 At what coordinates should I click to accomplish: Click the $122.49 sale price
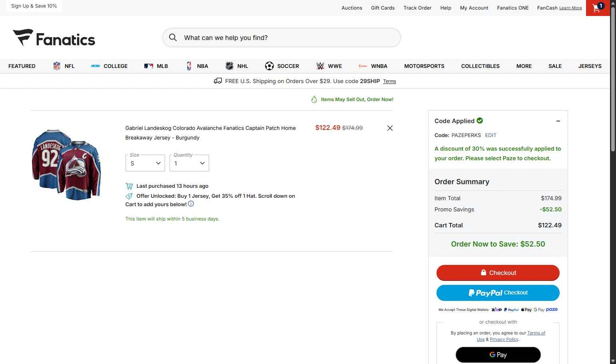328,128
